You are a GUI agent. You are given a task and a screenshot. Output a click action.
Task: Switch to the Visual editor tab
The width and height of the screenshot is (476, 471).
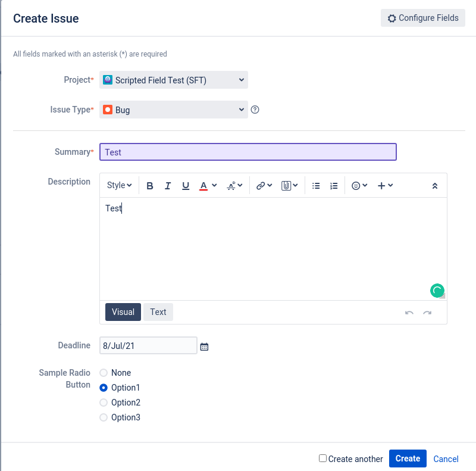pos(123,312)
